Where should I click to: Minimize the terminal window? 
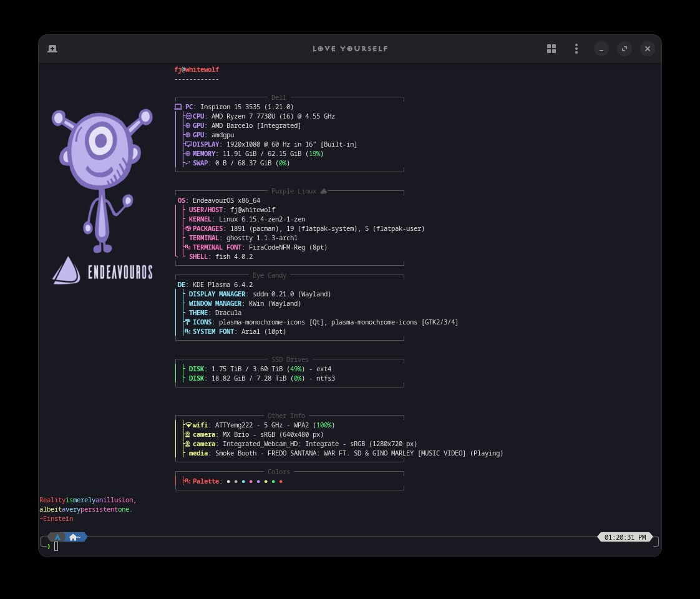tap(601, 49)
